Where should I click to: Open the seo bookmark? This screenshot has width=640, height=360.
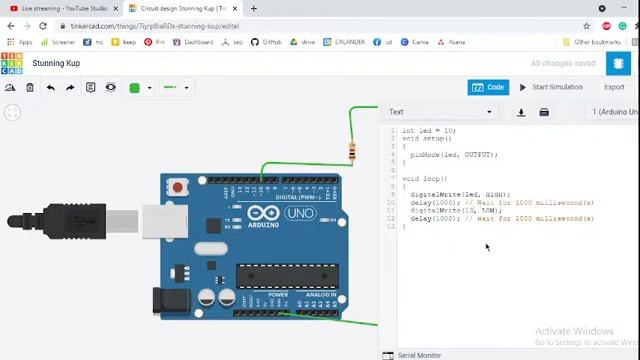tap(232, 42)
